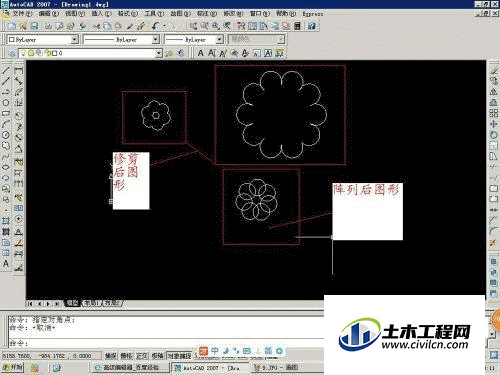Expand the greyed plot style dropdown
Viewport: 500px width, 375px height.
281,39
